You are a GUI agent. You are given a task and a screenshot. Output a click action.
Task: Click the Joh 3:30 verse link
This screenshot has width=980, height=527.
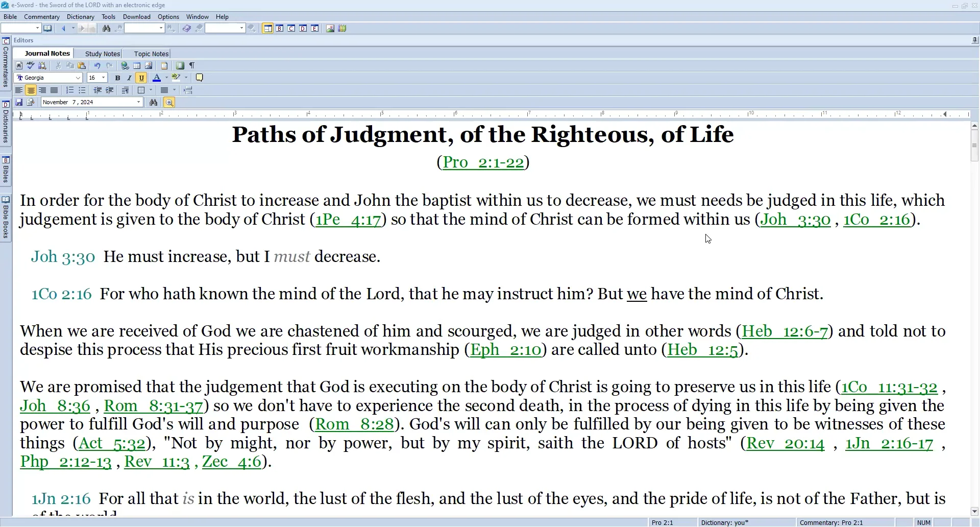[795, 220]
